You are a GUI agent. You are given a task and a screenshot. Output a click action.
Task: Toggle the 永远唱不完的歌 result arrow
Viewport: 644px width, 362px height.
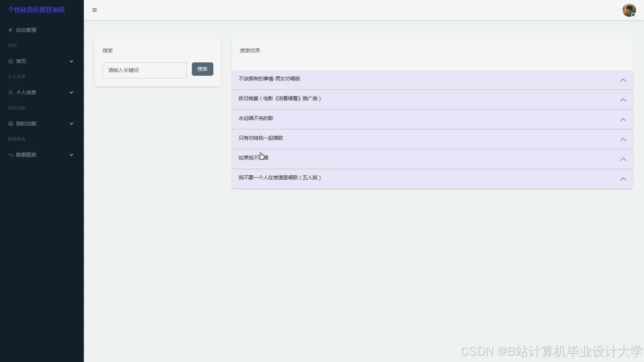tap(623, 120)
